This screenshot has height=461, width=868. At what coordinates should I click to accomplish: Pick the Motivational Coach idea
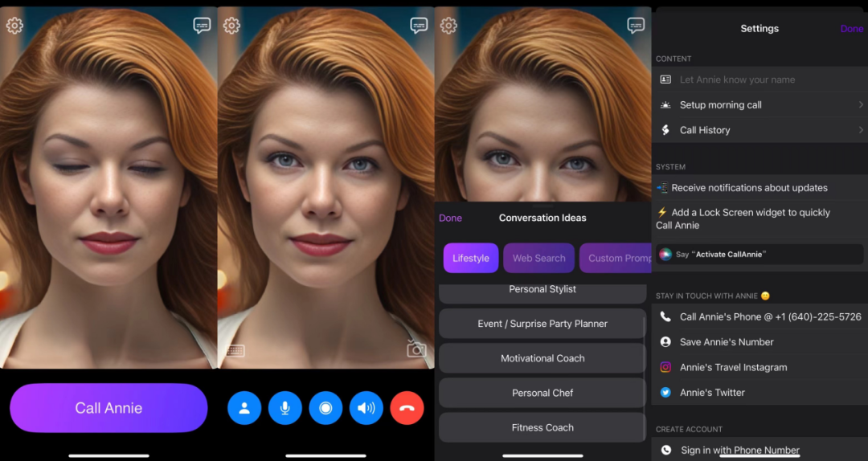(x=542, y=358)
